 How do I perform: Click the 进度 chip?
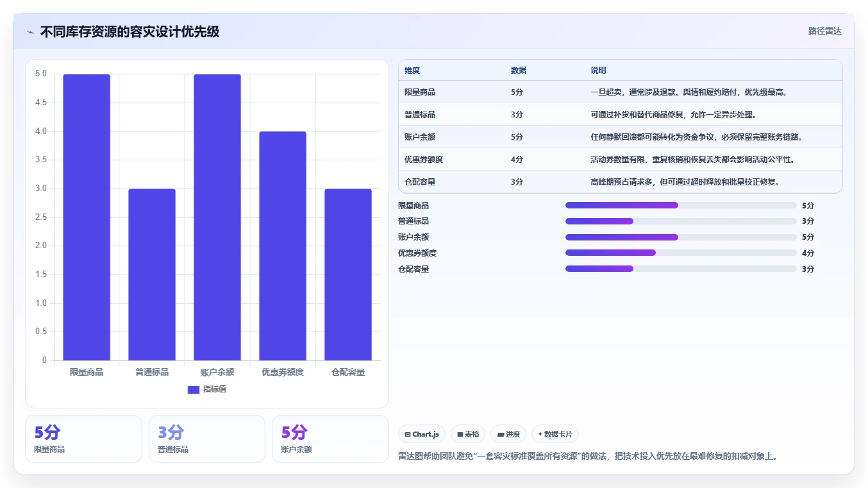pos(508,434)
